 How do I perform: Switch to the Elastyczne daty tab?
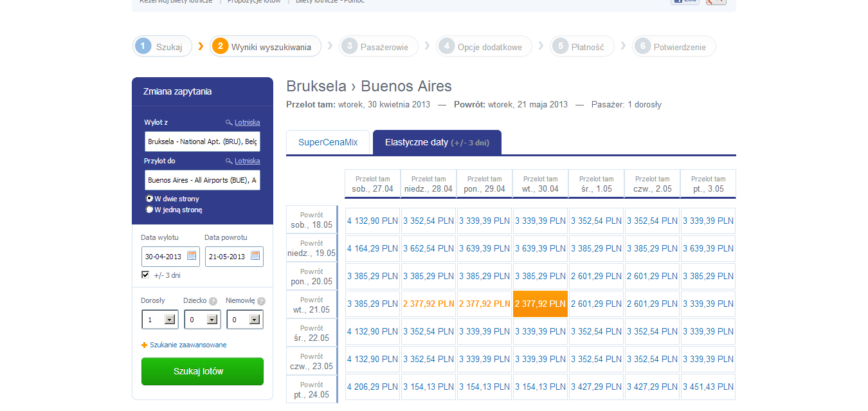coord(437,142)
